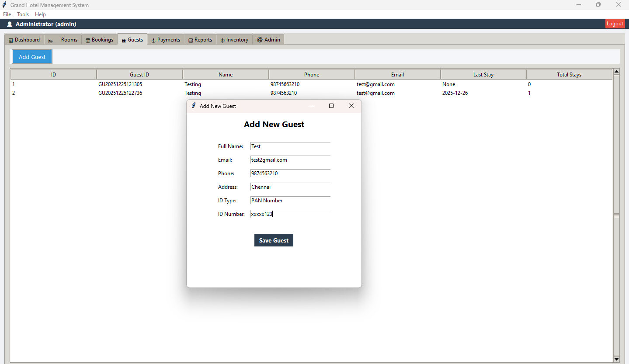Screen dimensions: 629x364
Task: Click the Admin tab gear icon
Action: pyautogui.click(x=260, y=40)
